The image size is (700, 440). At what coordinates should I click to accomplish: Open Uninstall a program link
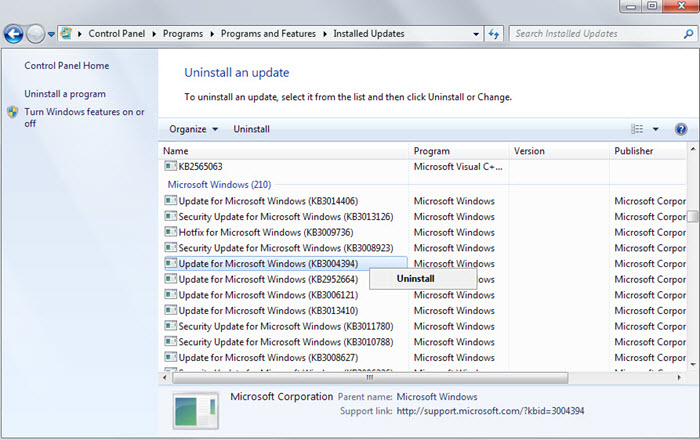click(65, 94)
